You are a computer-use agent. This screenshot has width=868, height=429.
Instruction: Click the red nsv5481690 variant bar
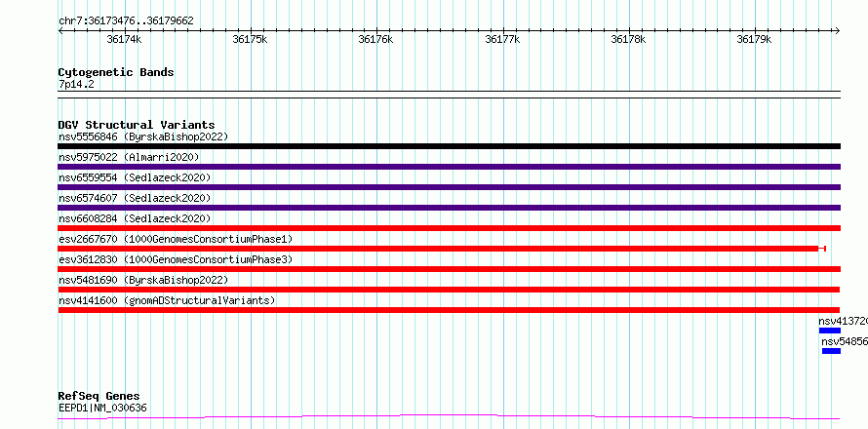point(449,290)
